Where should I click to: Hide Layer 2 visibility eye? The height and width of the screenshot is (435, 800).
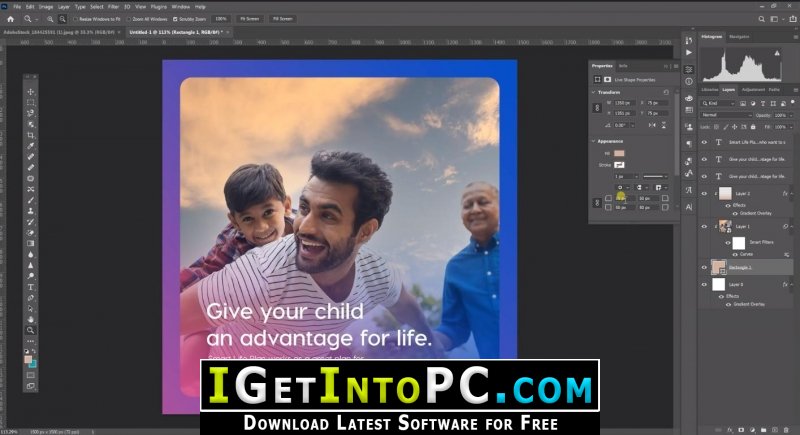704,193
